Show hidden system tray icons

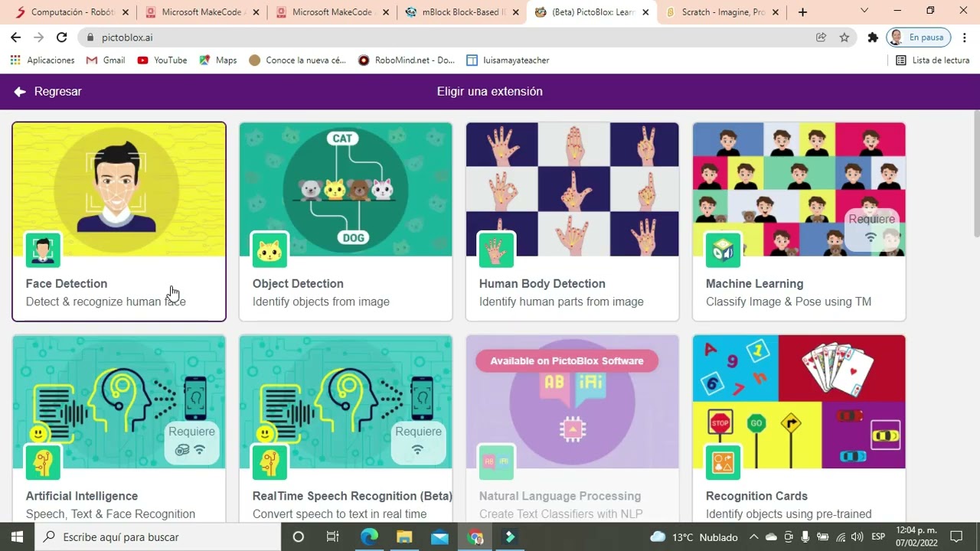754,537
